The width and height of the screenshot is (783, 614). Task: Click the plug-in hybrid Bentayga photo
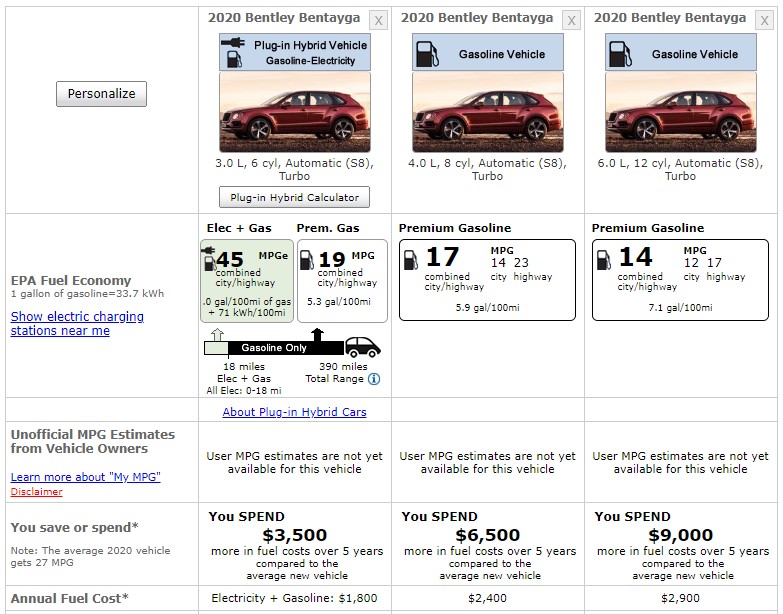[295, 112]
